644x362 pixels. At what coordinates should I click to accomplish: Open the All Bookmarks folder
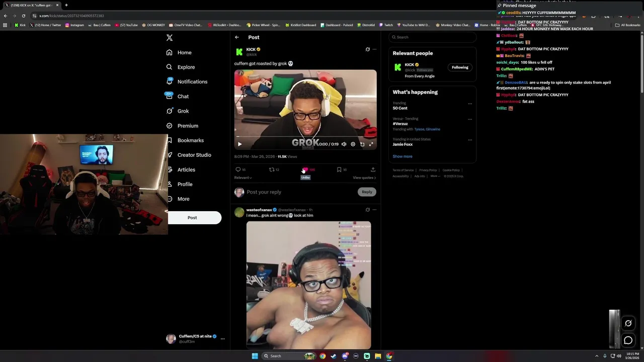click(627, 25)
